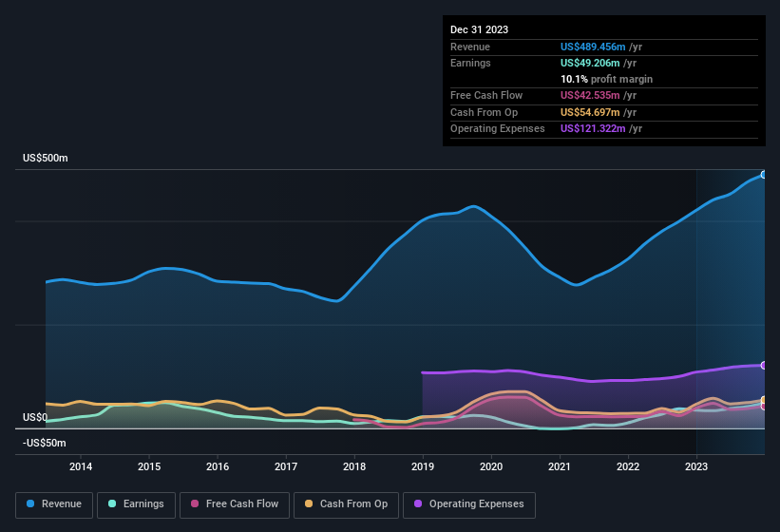The width and height of the screenshot is (780, 532).
Task: Click the orange Cash From Op endpoint marker
Action: pos(763,400)
